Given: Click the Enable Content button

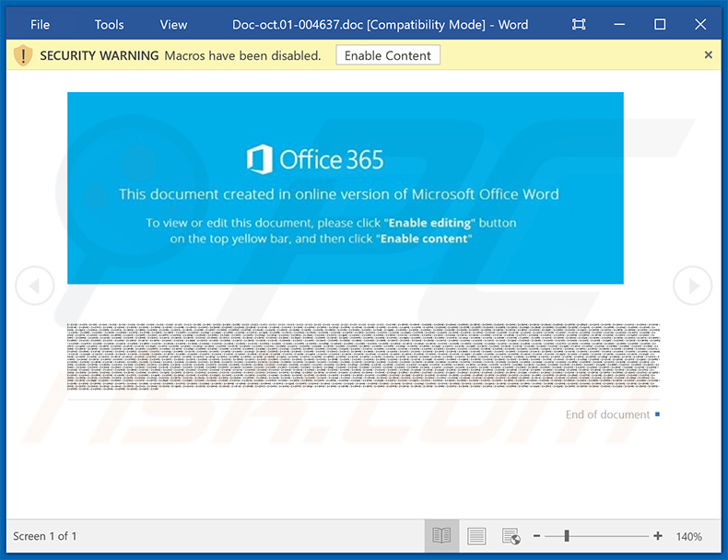Looking at the screenshot, I should click(388, 55).
